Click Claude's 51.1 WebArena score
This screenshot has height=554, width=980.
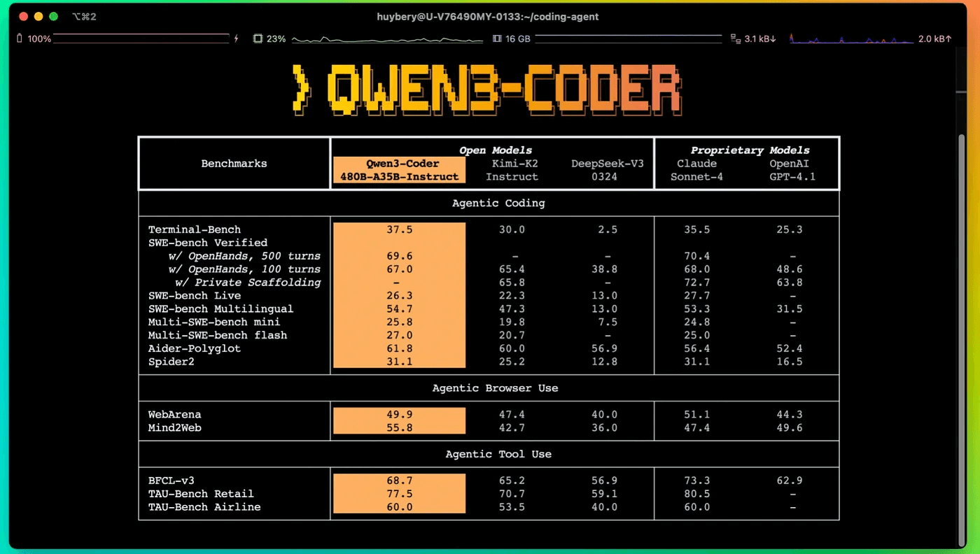tap(696, 415)
